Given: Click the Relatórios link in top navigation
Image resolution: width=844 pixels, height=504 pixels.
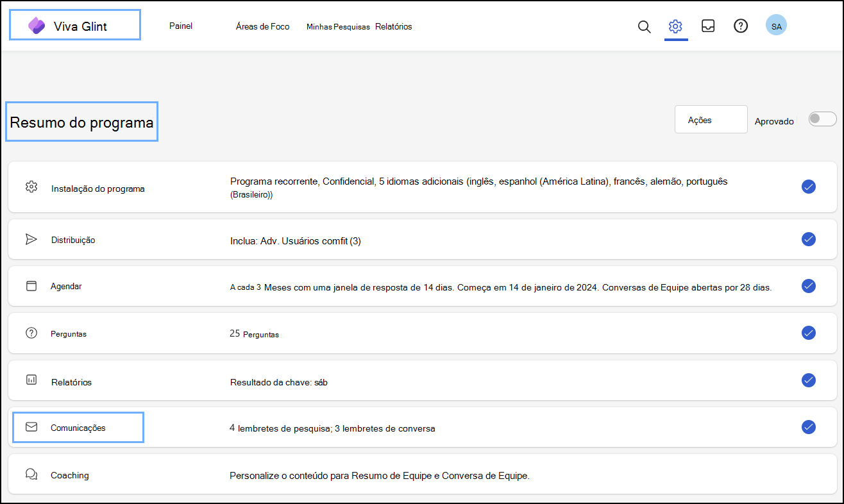Looking at the screenshot, I should (393, 27).
